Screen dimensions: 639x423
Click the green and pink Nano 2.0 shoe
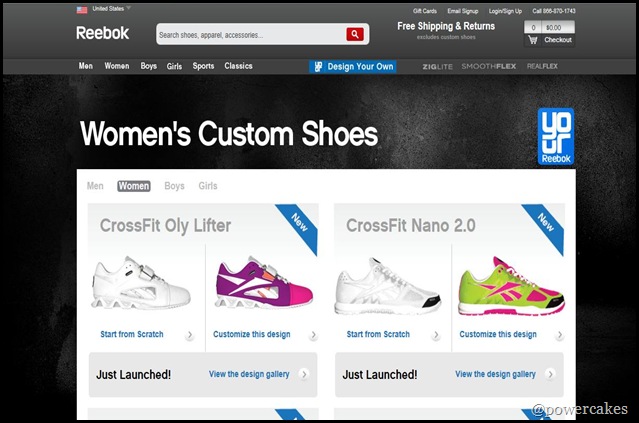point(511,286)
